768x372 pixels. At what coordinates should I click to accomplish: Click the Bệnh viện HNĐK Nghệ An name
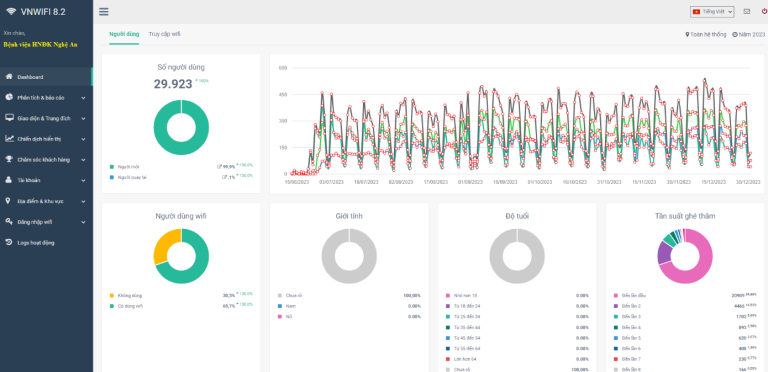(x=40, y=45)
